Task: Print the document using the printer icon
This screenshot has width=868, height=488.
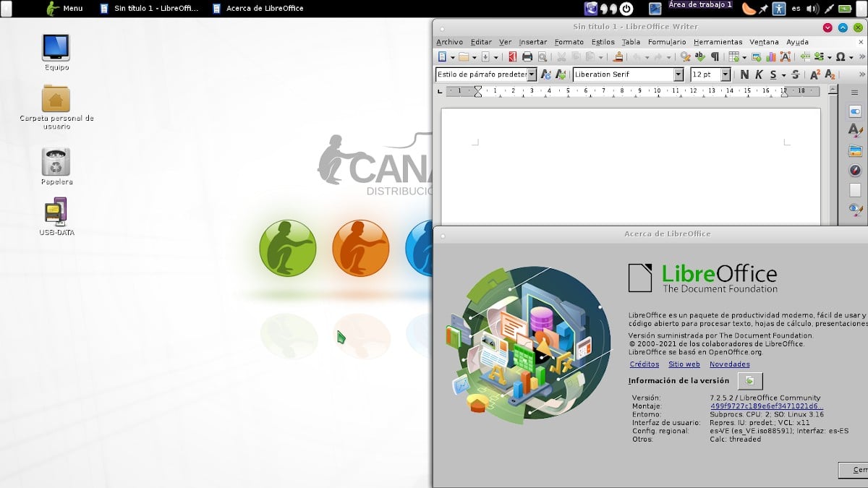Action: coord(527,55)
